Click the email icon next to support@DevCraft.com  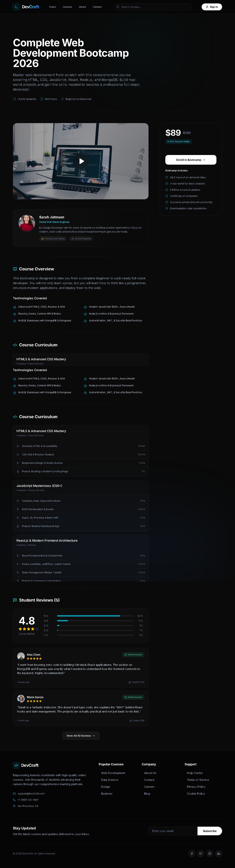14,793
